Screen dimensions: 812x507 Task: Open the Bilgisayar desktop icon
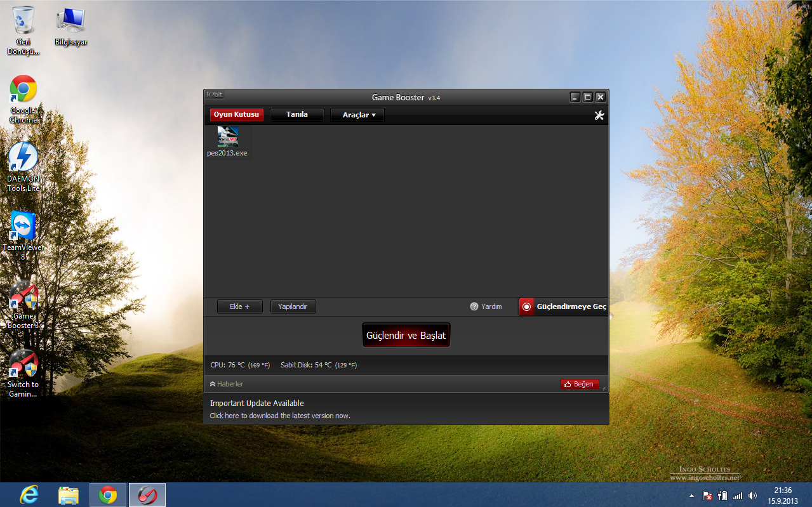click(70, 27)
